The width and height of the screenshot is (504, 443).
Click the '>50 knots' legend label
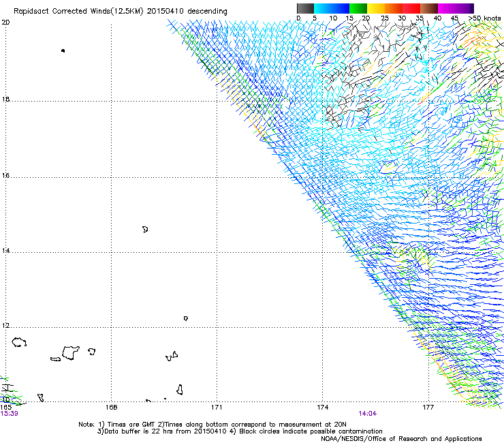[x=485, y=18]
